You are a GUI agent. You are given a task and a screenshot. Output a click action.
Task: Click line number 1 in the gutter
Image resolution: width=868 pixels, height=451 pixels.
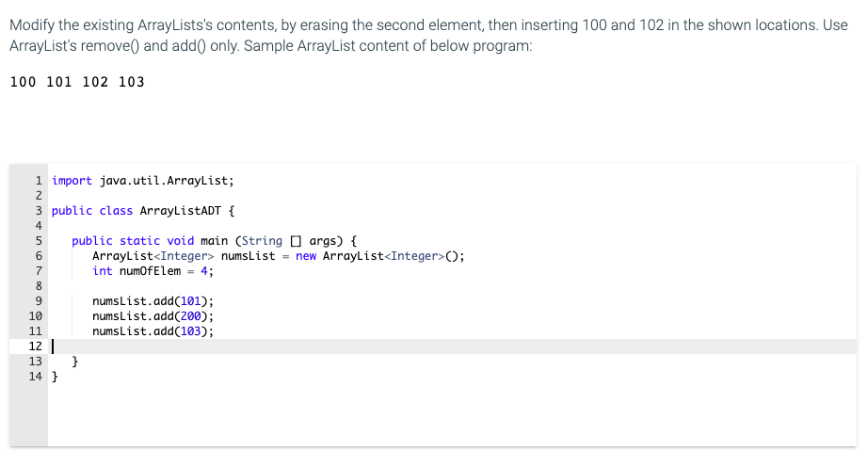(x=39, y=181)
